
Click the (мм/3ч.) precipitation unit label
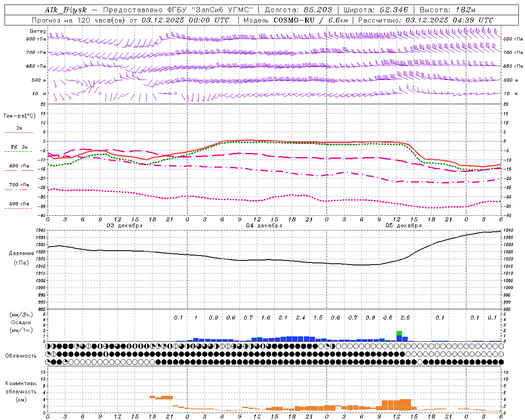tap(21, 315)
